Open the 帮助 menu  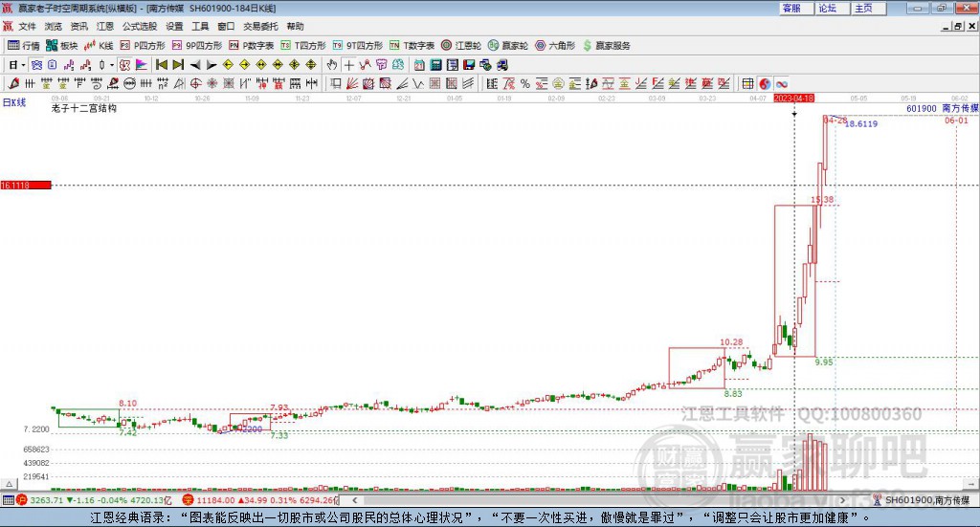pos(295,26)
